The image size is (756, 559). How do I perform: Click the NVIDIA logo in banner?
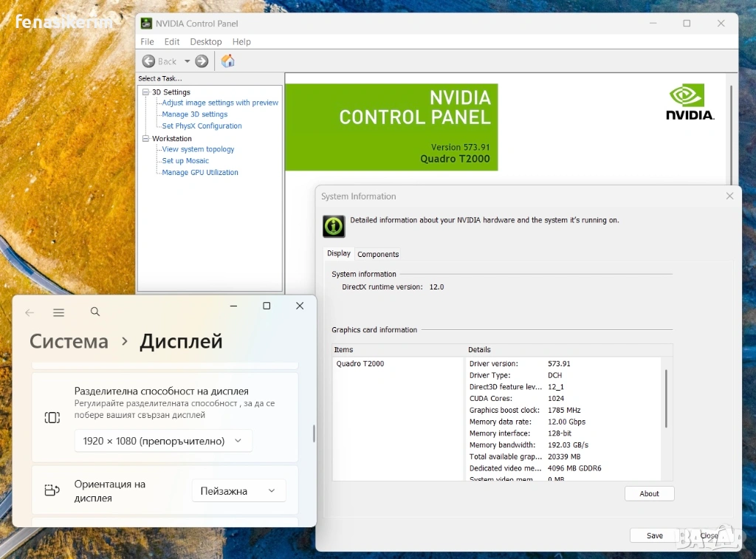690,102
